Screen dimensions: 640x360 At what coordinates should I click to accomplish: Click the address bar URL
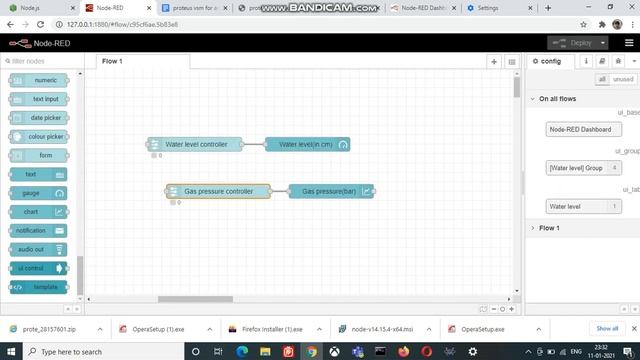click(x=122, y=24)
